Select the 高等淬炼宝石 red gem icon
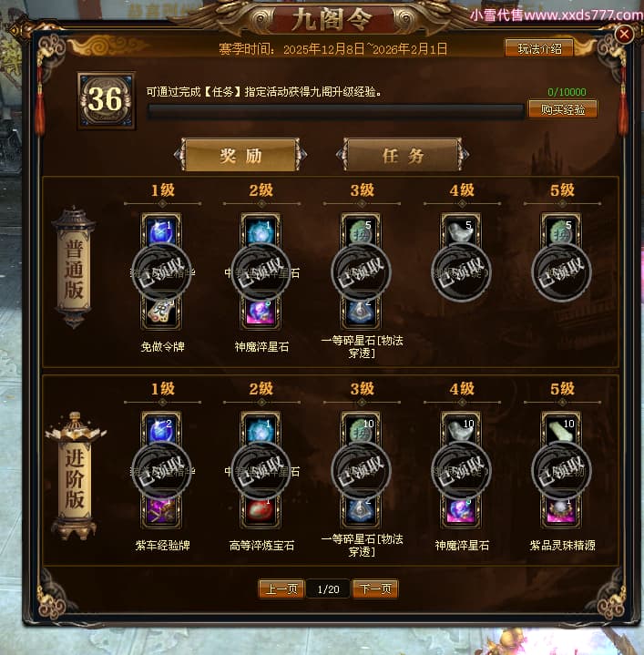This screenshot has width=644, height=655. (261, 510)
